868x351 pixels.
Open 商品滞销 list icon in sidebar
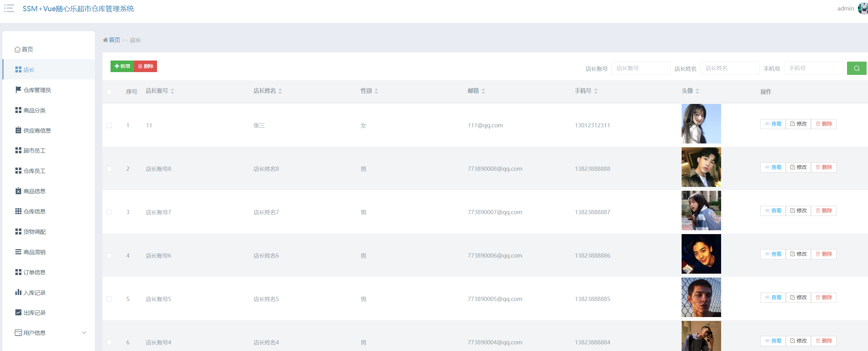[18, 252]
